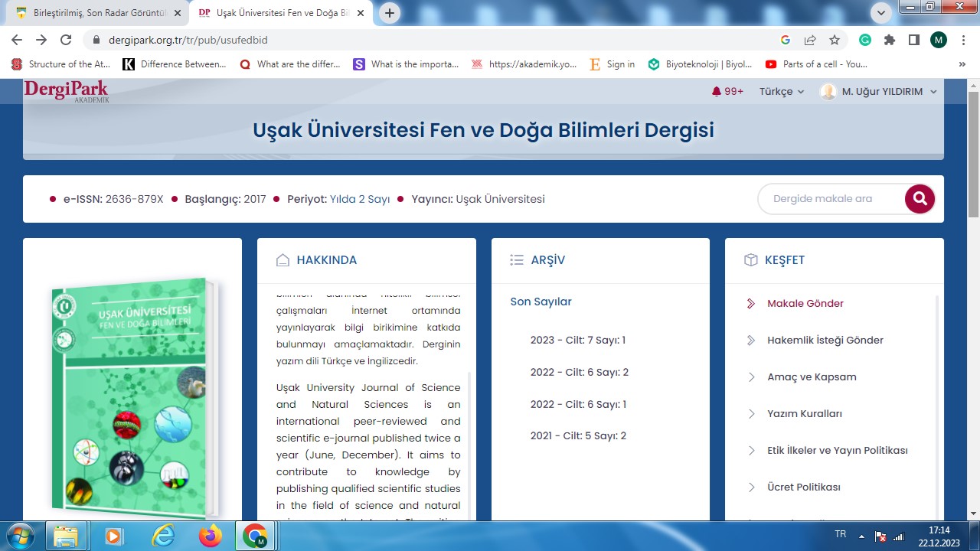Click the TR input language indicator
The height and width of the screenshot is (551, 980).
(x=840, y=535)
